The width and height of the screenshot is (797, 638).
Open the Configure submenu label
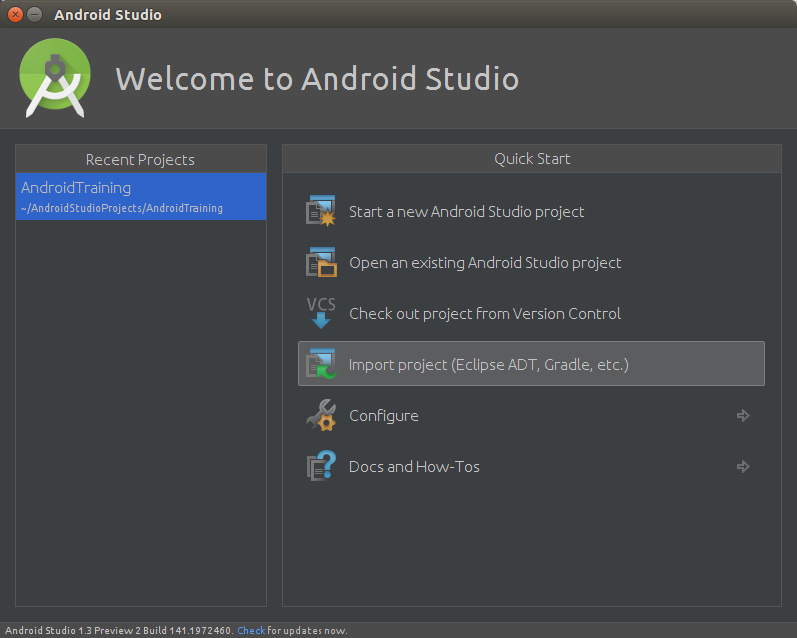point(384,416)
